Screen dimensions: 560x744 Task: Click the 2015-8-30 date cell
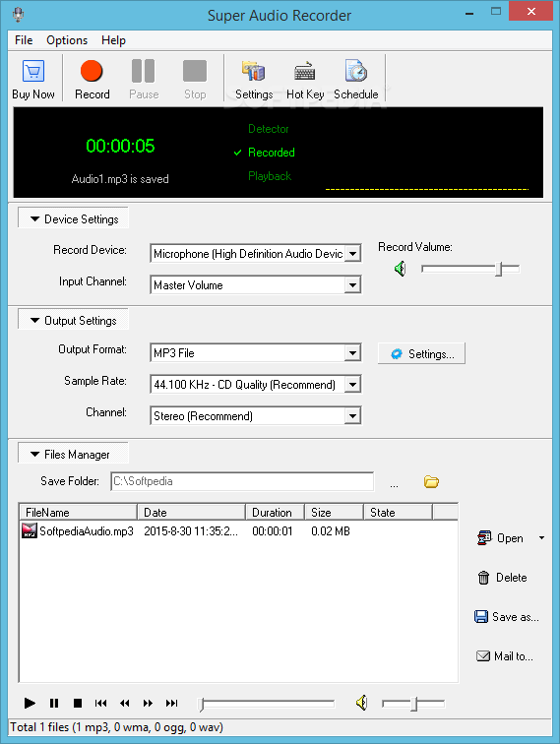pos(191,531)
